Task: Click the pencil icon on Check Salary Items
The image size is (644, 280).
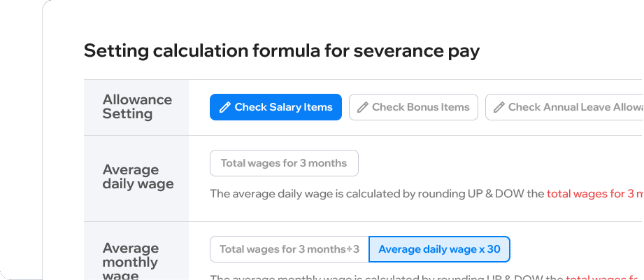Action: (x=224, y=107)
